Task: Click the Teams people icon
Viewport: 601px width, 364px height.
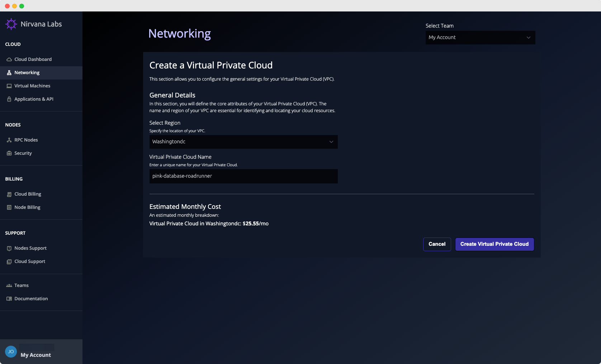Action: pos(9,286)
